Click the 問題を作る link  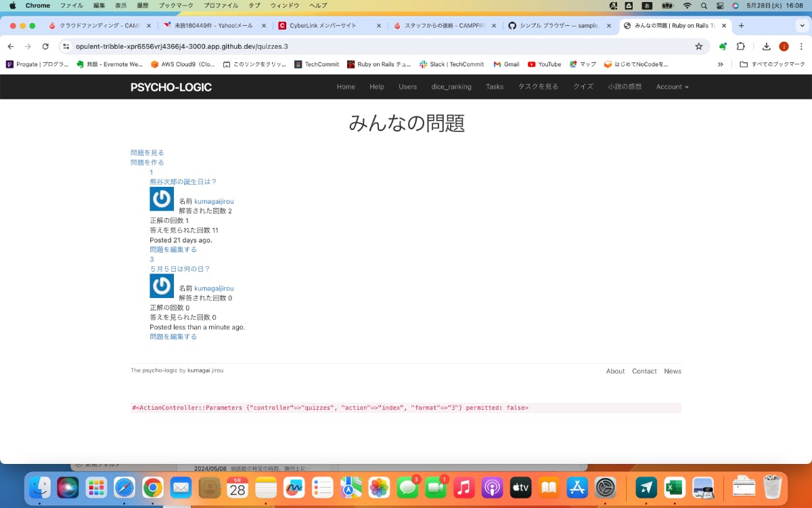tap(148, 163)
